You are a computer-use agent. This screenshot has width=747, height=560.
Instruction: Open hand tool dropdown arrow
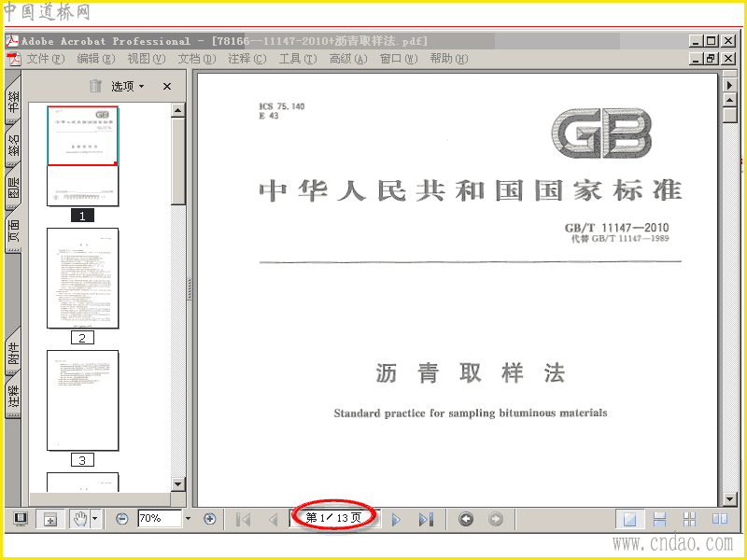pyautogui.click(x=95, y=519)
